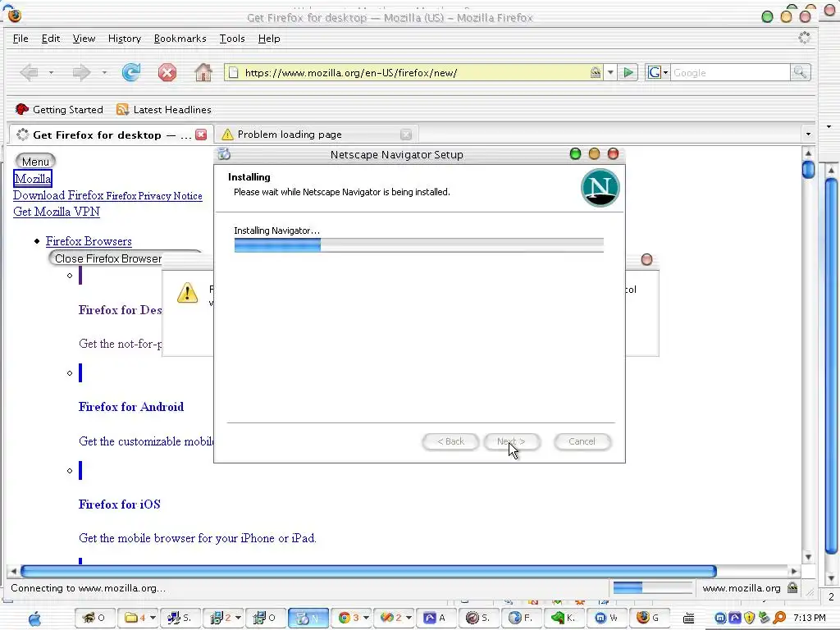Open the History menu
This screenshot has width=840, height=630.
pyautogui.click(x=125, y=39)
